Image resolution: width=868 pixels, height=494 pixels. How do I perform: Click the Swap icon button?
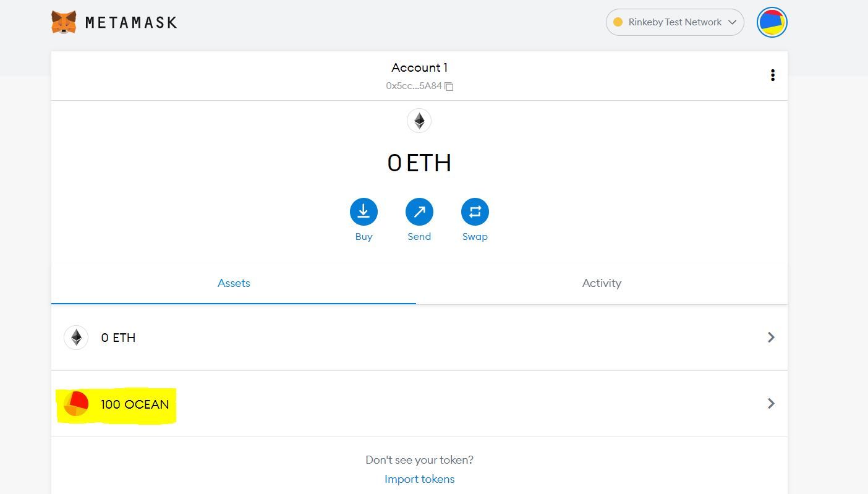(x=475, y=212)
